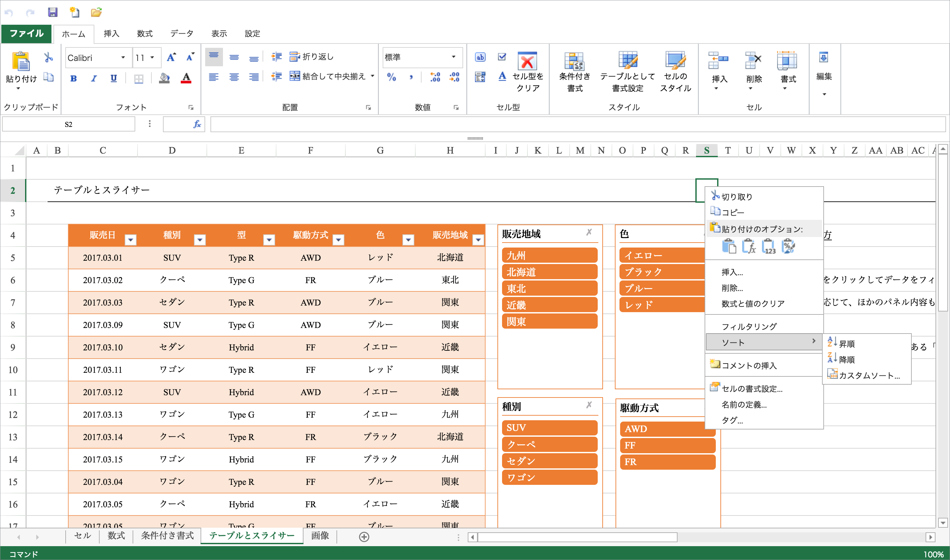This screenshot has height=560, width=950.
Task: Increase decimal places icon
Action: pyautogui.click(x=435, y=77)
